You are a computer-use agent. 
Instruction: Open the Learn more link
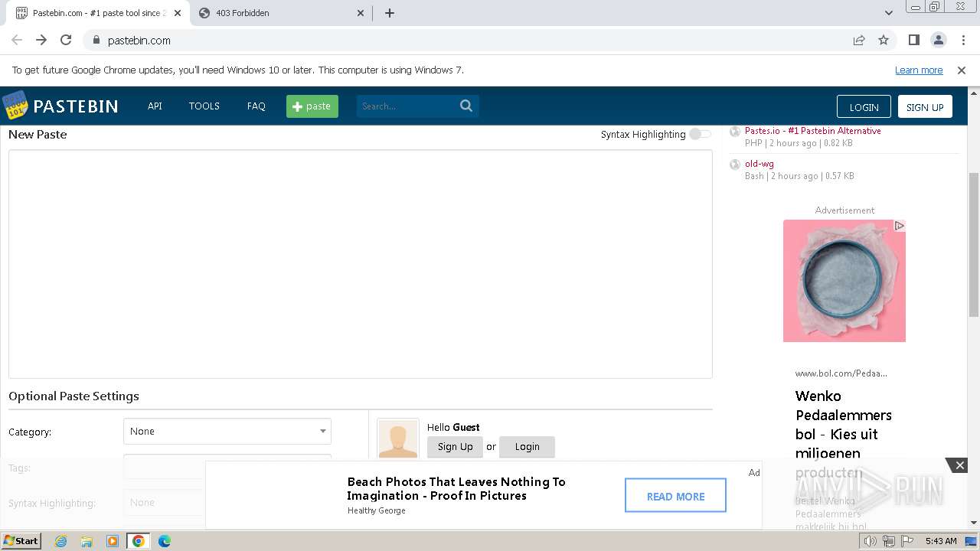919,70
